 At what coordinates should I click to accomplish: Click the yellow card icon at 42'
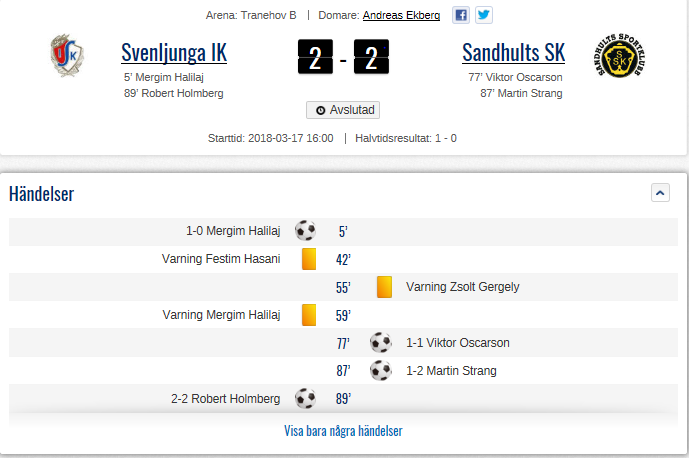tap(309, 259)
